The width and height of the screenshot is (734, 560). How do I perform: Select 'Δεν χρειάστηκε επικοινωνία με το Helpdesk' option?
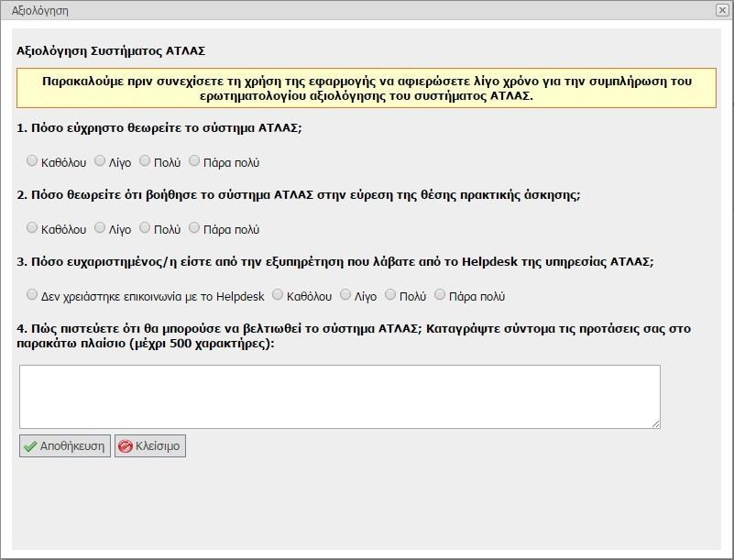click(31, 295)
